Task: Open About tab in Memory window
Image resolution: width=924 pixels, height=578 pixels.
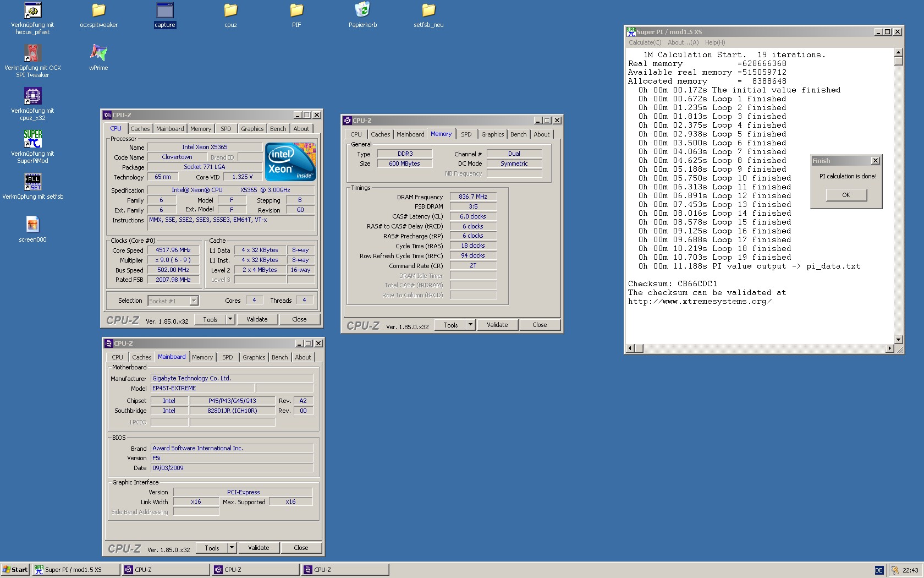Action: 541,134
